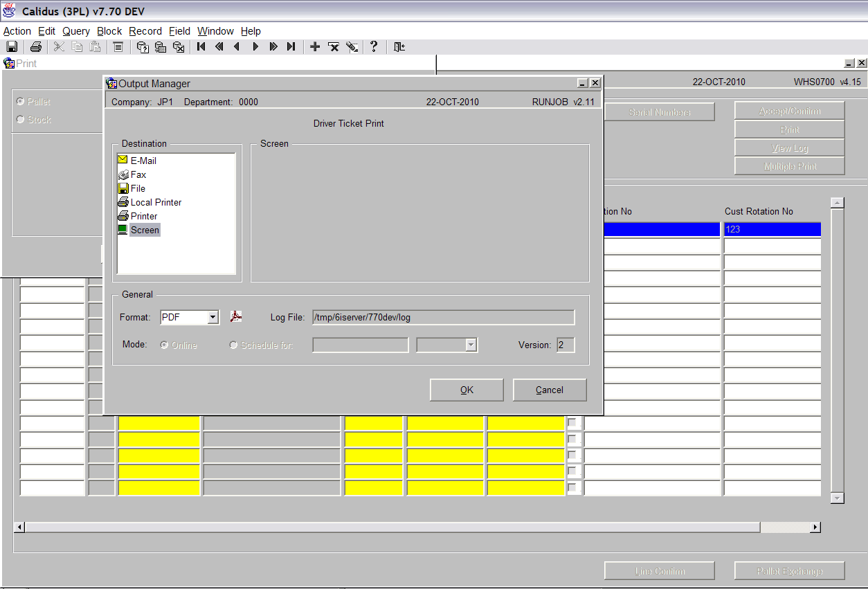The width and height of the screenshot is (868, 589).
Task: Insert a new record with plus icon
Action: tap(315, 46)
